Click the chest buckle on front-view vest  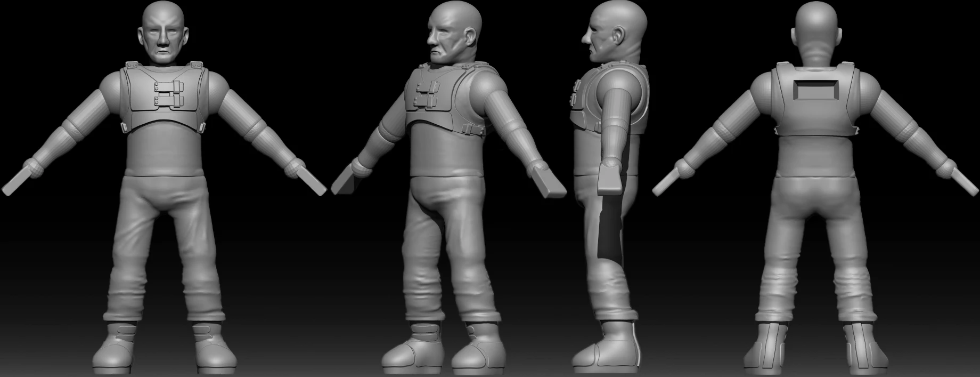tap(169, 93)
